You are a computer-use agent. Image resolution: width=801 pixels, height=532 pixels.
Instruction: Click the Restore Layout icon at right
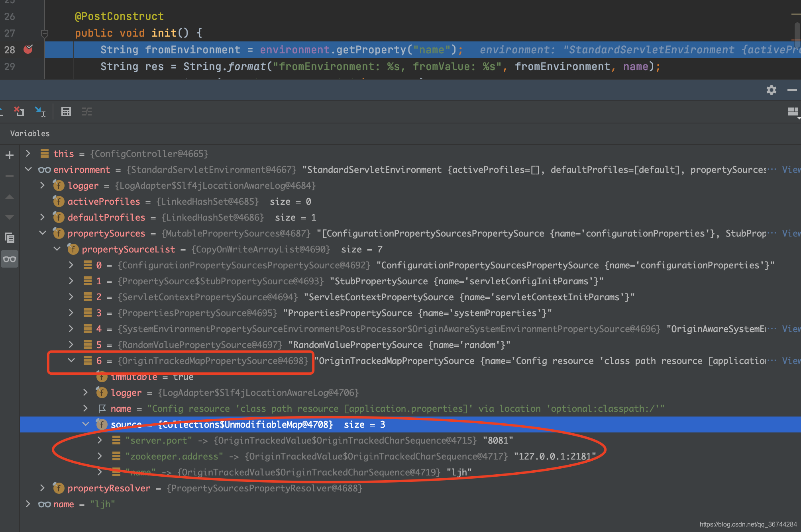pos(793,112)
